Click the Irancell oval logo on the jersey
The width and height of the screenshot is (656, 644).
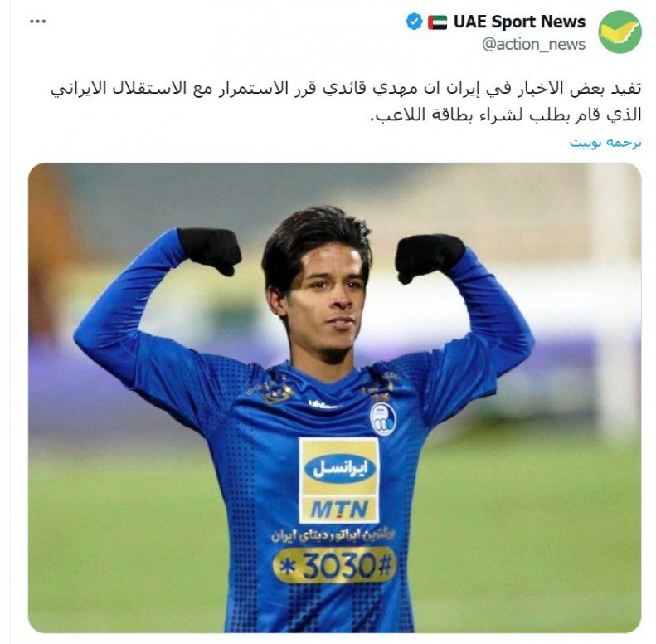coord(340,468)
